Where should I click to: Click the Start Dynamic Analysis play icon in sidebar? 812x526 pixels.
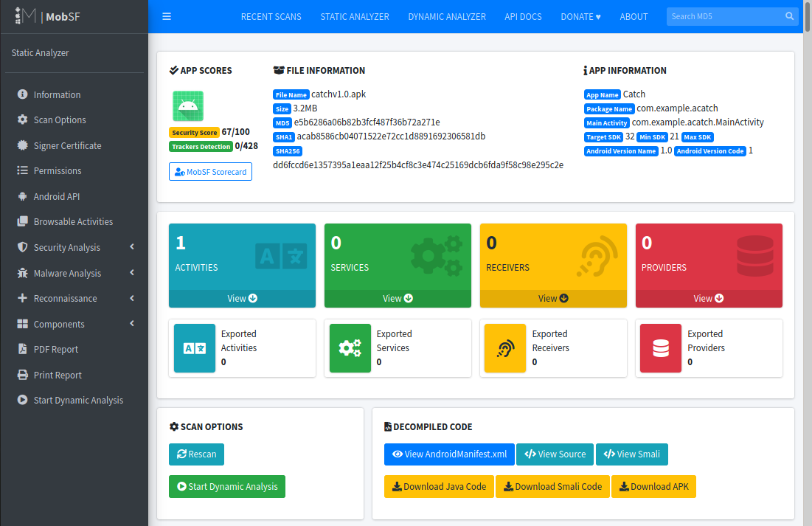22,400
